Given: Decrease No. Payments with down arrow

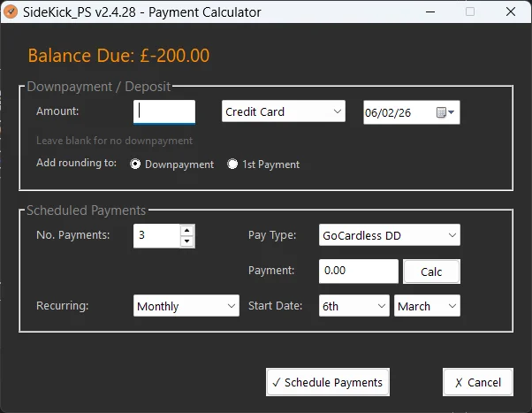Looking at the screenshot, I should [x=187, y=241].
